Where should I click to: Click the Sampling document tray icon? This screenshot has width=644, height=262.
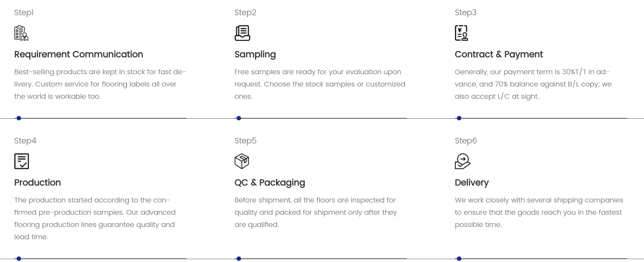pos(242,33)
